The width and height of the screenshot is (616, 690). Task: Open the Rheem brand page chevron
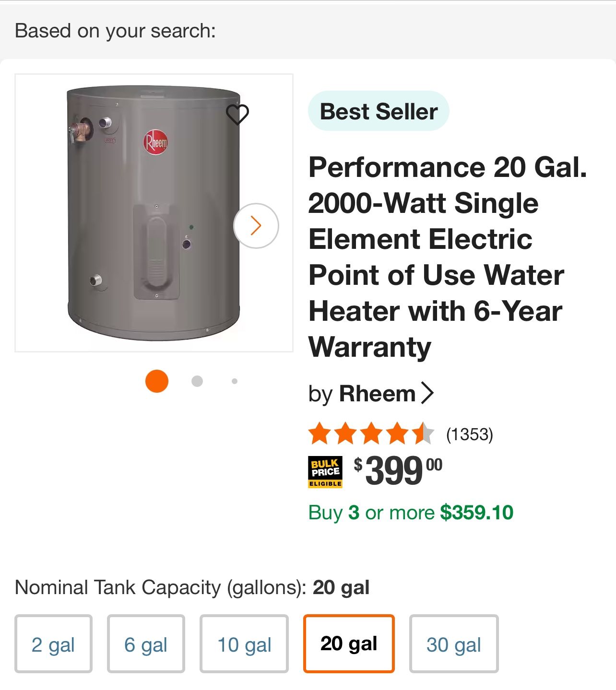pyautogui.click(x=427, y=393)
